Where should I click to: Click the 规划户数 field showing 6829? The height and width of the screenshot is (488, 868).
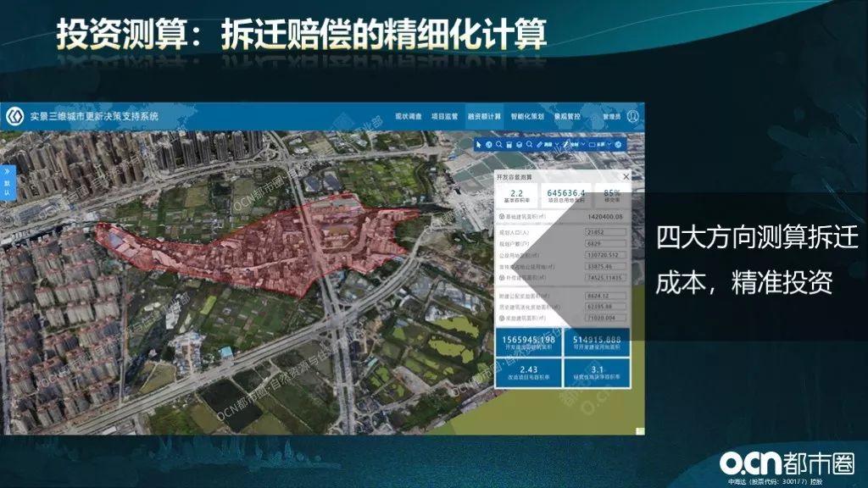[x=606, y=243]
